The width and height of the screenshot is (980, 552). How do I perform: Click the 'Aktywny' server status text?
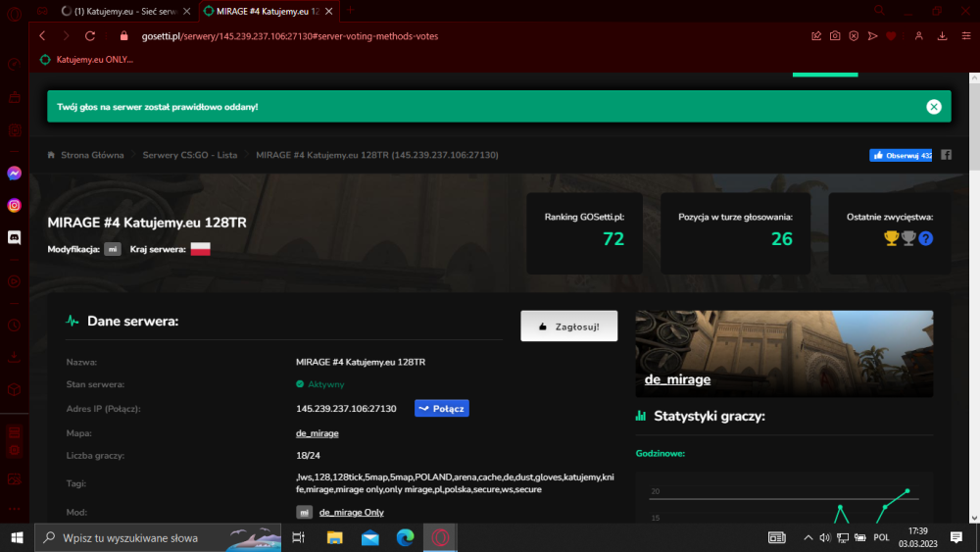325,384
